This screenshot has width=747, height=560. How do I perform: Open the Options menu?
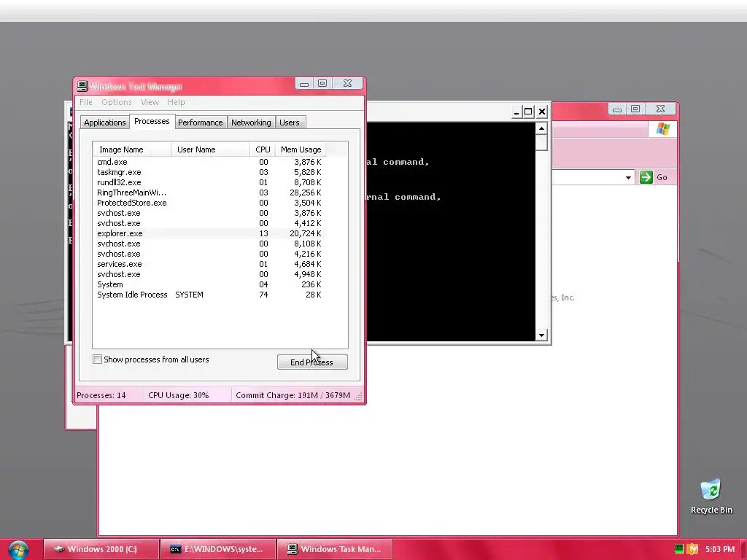pyautogui.click(x=116, y=102)
